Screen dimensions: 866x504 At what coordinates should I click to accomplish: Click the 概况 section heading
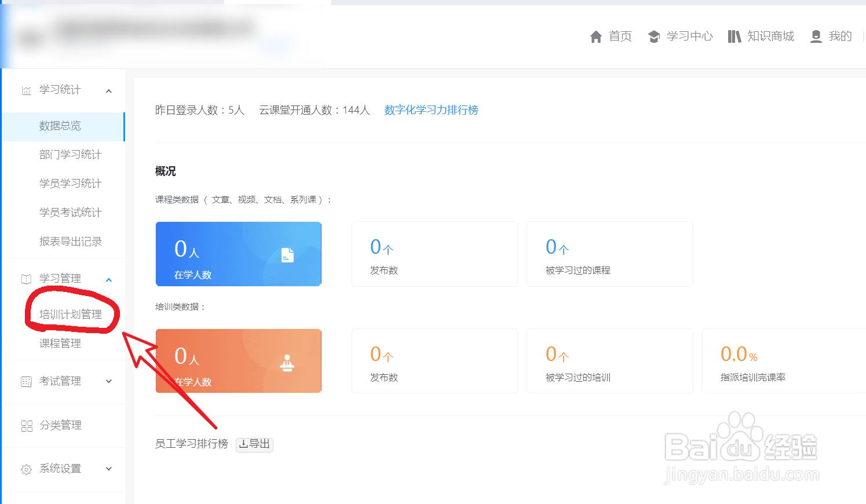pos(166,171)
